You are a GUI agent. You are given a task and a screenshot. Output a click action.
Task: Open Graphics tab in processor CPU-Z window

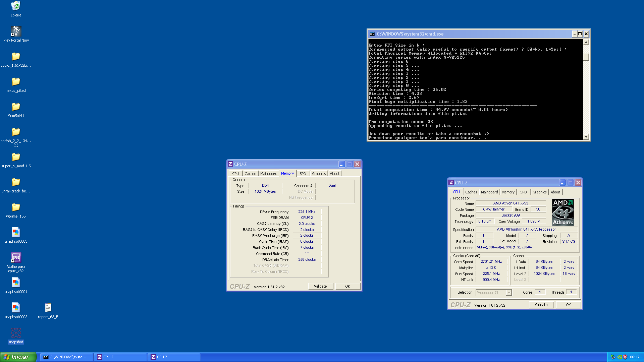[539, 192]
